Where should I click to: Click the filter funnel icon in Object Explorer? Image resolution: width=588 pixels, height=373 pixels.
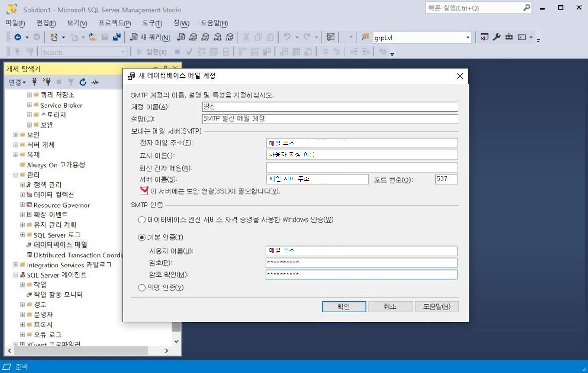71,82
